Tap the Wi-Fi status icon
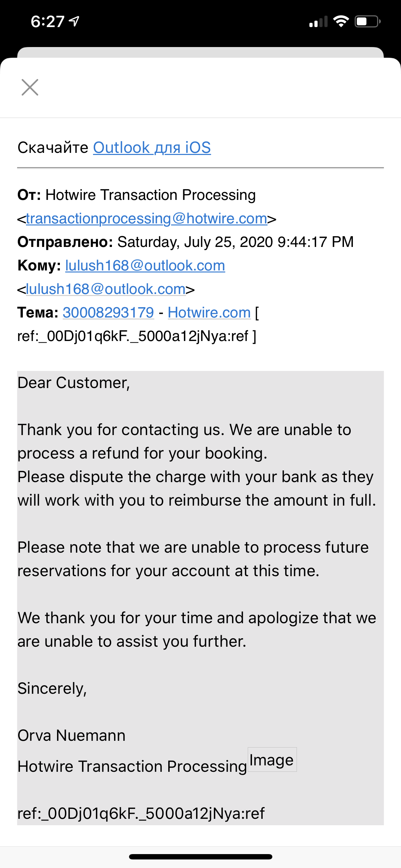Screen dimensions: 401x868 tap(341, 22)
